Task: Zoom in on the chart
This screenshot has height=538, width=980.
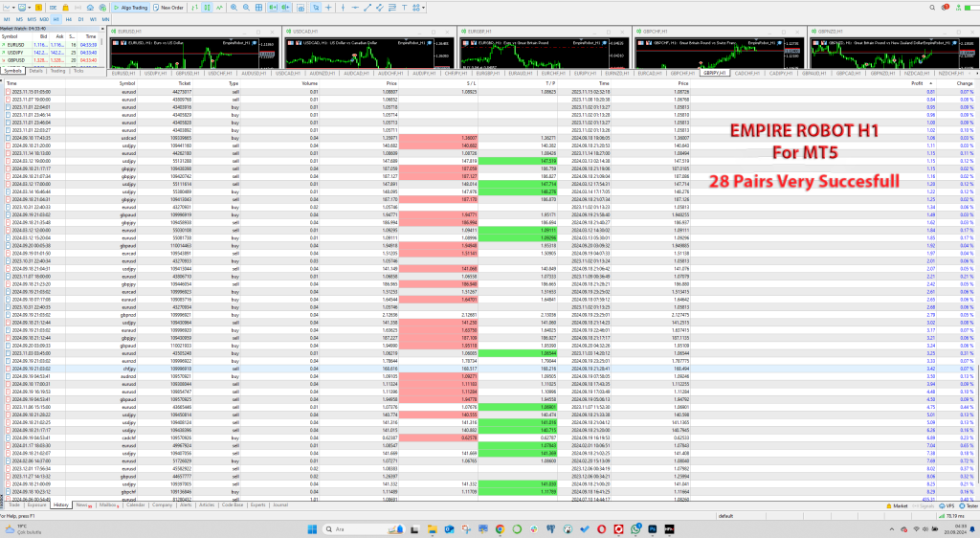Action: pos(235,7)
